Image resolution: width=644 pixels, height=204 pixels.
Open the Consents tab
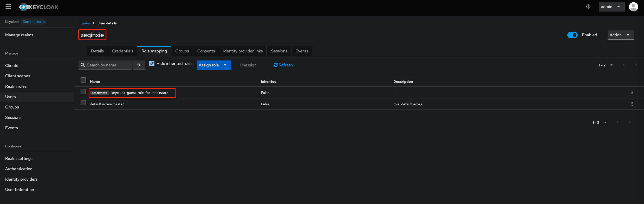(206, 51)
